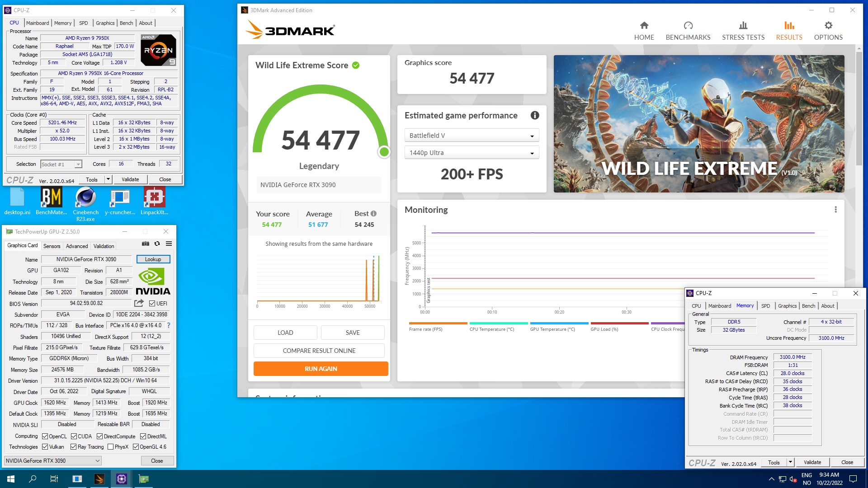The width and height of the screenshot is (868, 488).
Task: Open the 1440p Ultra resolution dropdown
Action: coord(472,153)
